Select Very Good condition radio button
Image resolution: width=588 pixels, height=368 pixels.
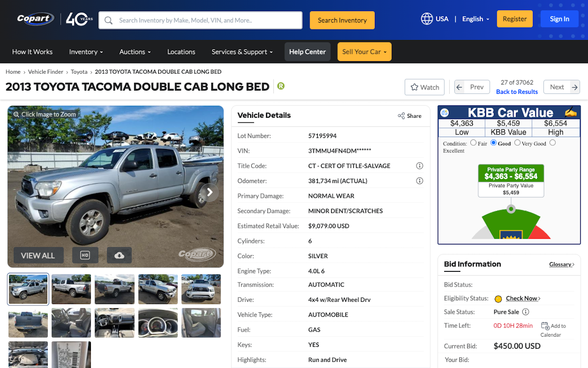coord(517,143)
